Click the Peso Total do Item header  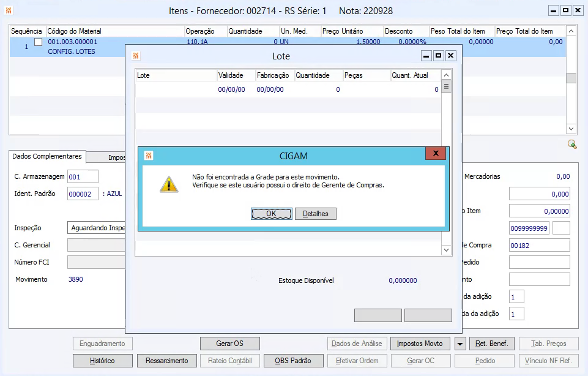point(461,31)
